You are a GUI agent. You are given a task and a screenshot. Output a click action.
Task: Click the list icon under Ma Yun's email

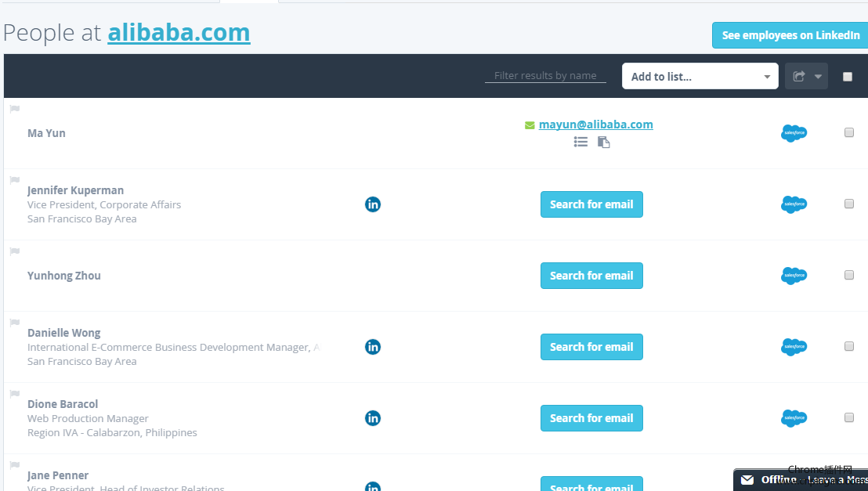580,143
